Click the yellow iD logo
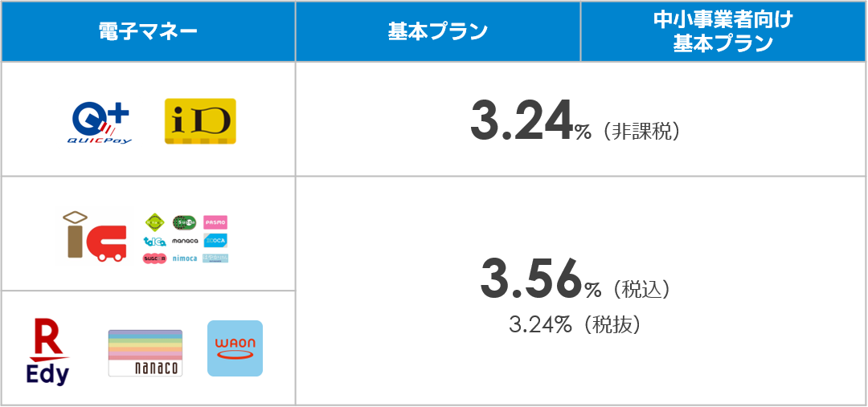 pos(200,122)
